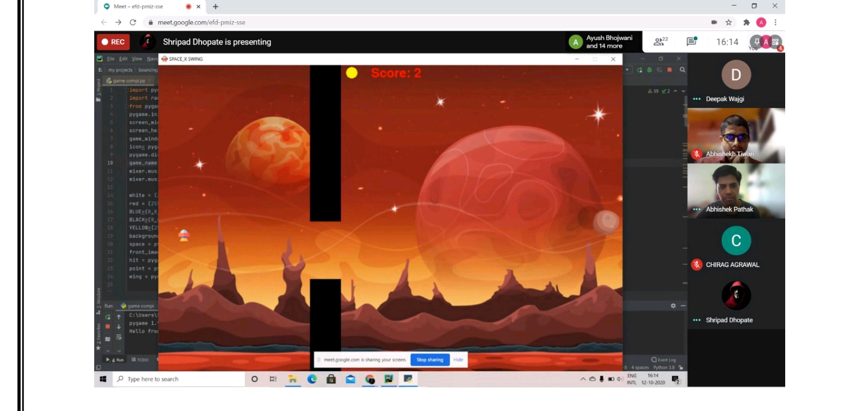Image resolution: width=868 pixels, height=411 pixels.
Task: Open Task View on the taskbar
Action: tap(273, 379)
